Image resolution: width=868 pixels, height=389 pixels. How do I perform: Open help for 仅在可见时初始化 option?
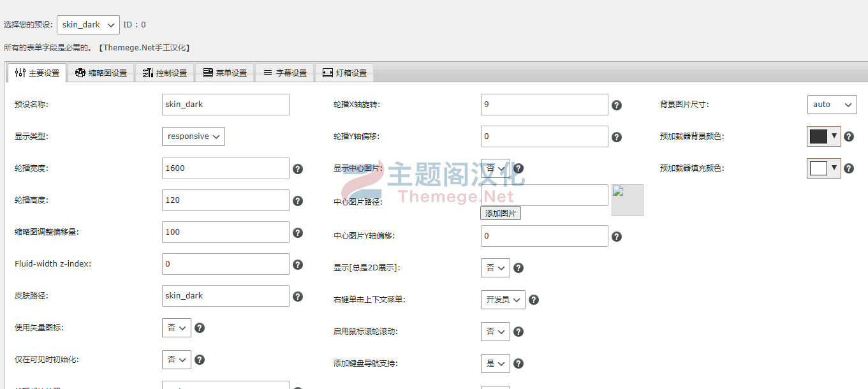click(x=199, y=360)
